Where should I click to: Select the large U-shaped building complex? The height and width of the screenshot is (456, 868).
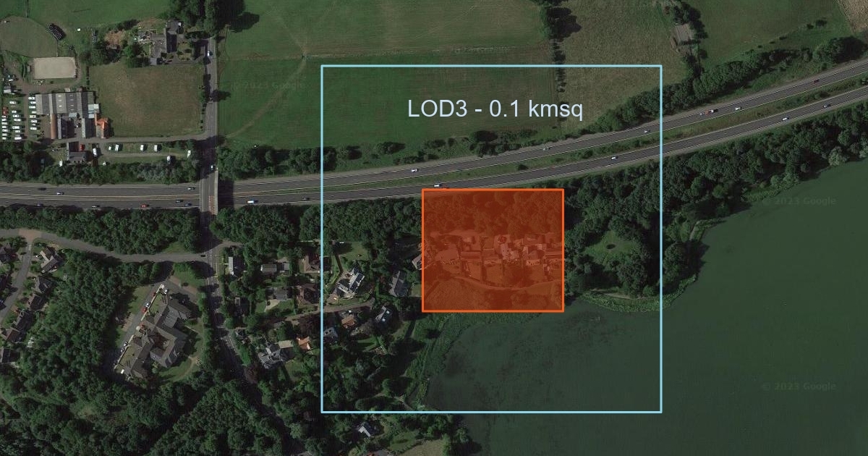[x=156, y=334]
